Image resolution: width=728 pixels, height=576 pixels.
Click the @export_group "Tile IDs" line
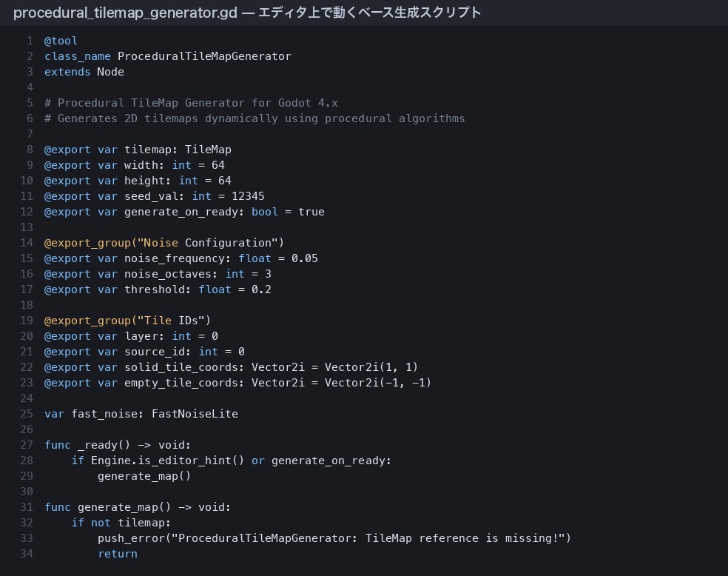pos(128,321)
